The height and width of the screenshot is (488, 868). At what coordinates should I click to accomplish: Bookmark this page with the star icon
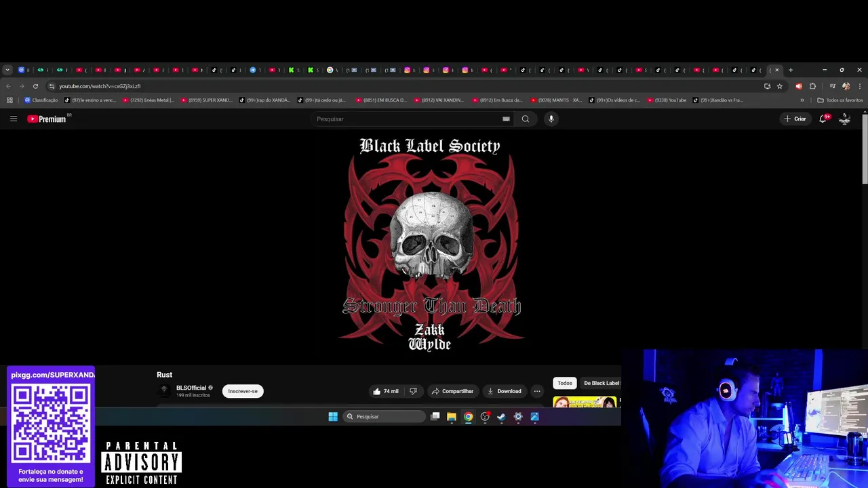tap(780, 86)
